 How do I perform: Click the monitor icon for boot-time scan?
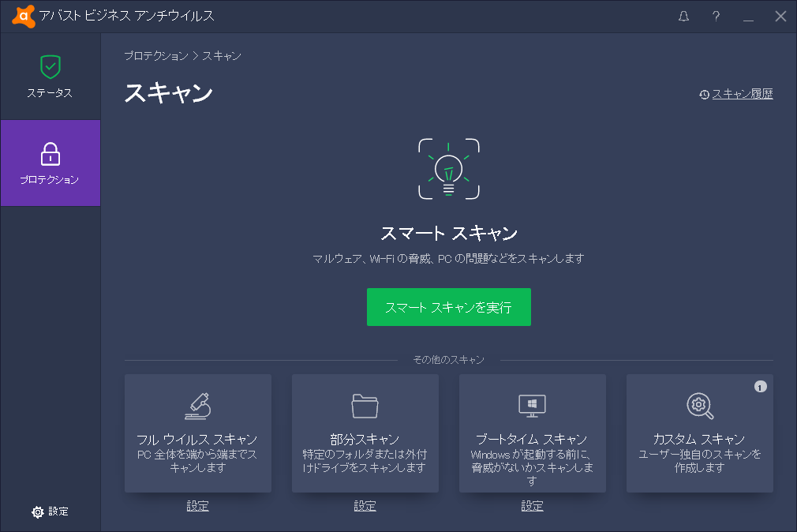pyautogui.click(x=532, y=406)
